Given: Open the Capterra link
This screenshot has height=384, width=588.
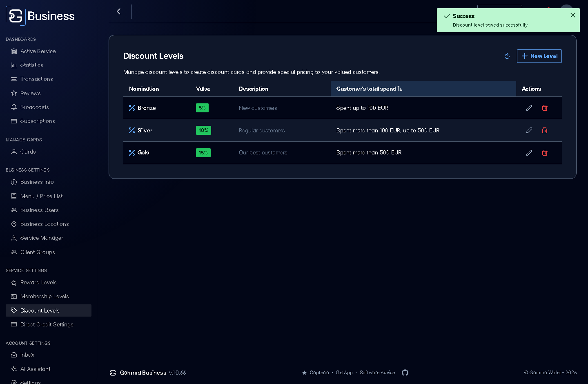Looking at the screenshot, I should [319, 373].
